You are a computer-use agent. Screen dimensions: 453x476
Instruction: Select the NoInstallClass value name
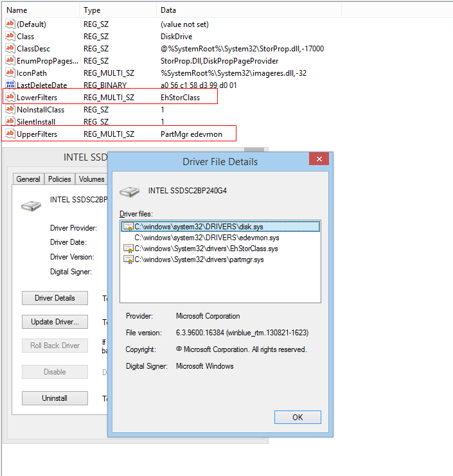tap(40, 110)
